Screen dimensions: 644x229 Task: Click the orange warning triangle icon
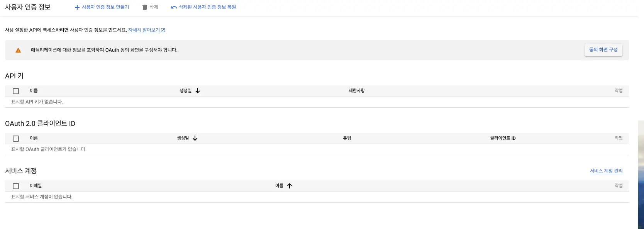tap(18, 50)
